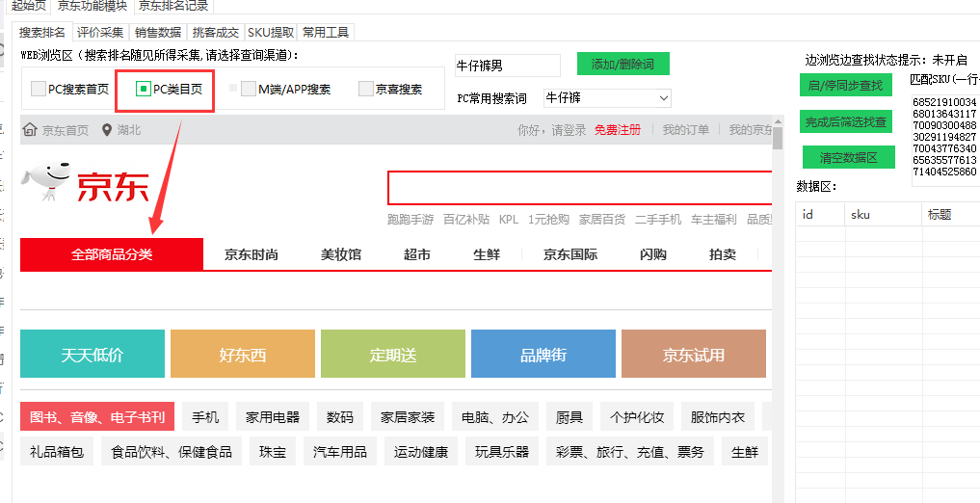980x503 pixels.
Task: Select the 玩具乐器 category
Action: 502,452
